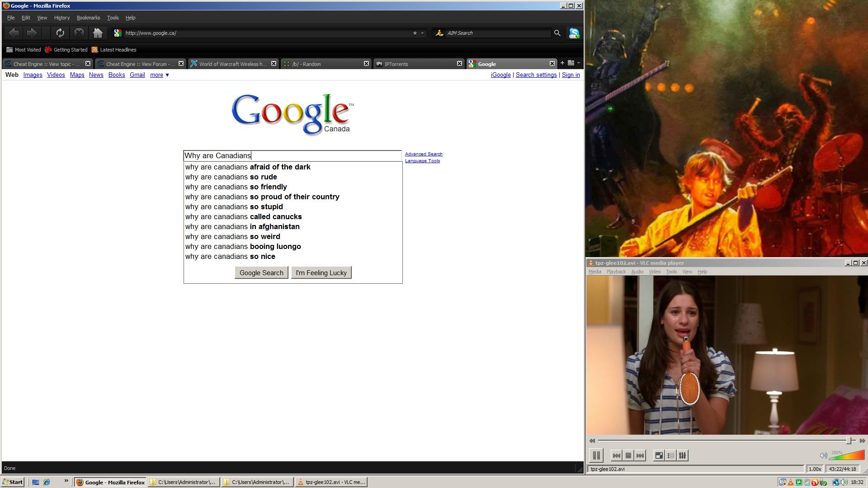Open Firefox History menu
The width and height of the screenshot is (868, 488).
62,18
